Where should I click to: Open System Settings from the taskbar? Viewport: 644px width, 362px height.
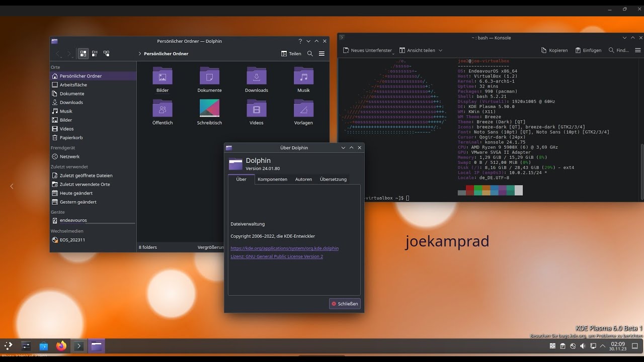(x=26, y=345)
